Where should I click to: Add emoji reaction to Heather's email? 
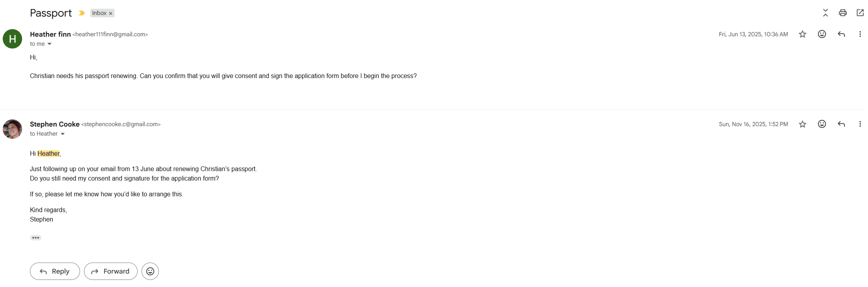click(x=821, y=34)
